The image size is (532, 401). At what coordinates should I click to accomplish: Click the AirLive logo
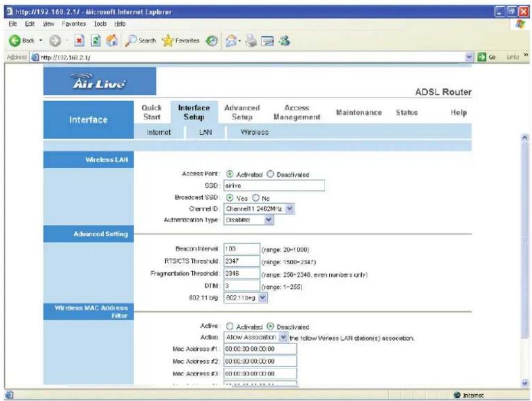pyautogui.click(x=98, y=81)
